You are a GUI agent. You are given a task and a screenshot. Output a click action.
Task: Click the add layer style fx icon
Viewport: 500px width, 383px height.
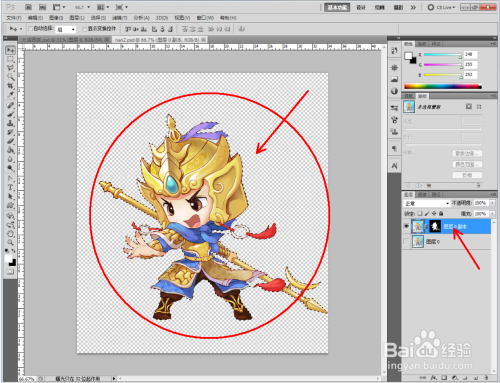433,378
